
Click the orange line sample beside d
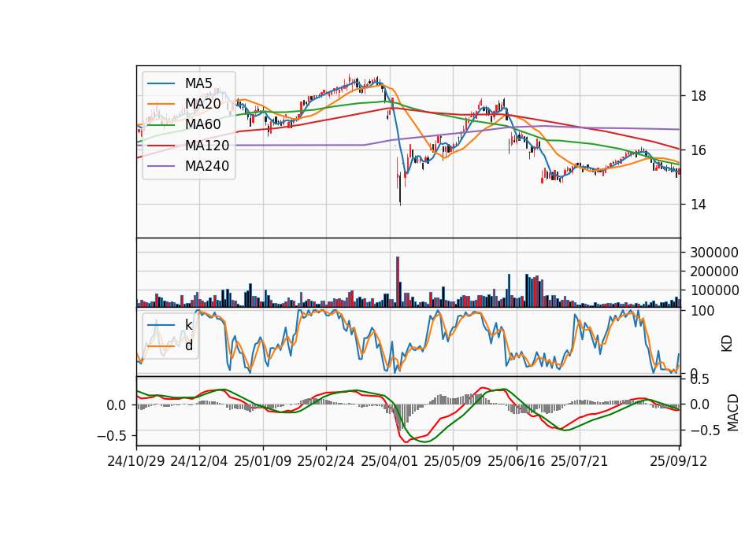(161, 345)
